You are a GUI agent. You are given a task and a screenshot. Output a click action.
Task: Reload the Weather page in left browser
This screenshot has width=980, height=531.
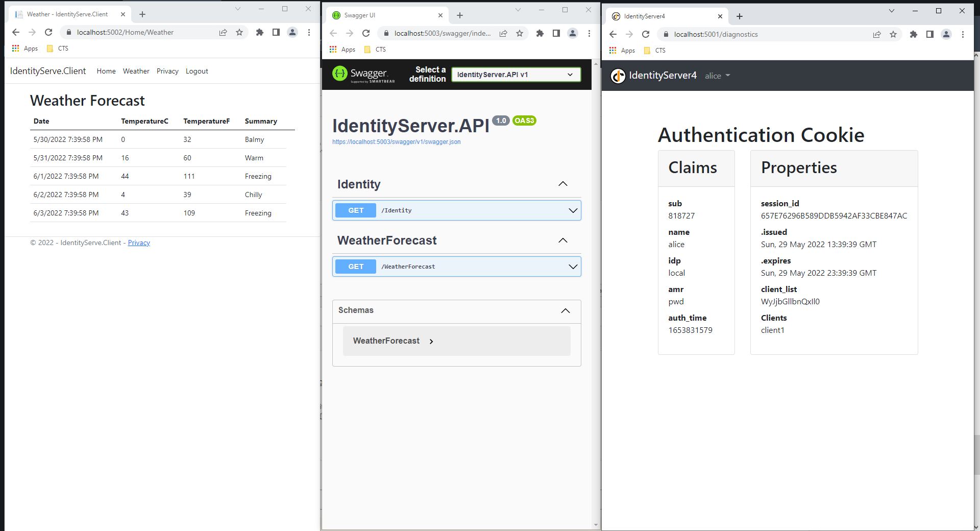[x=48, y=32]
